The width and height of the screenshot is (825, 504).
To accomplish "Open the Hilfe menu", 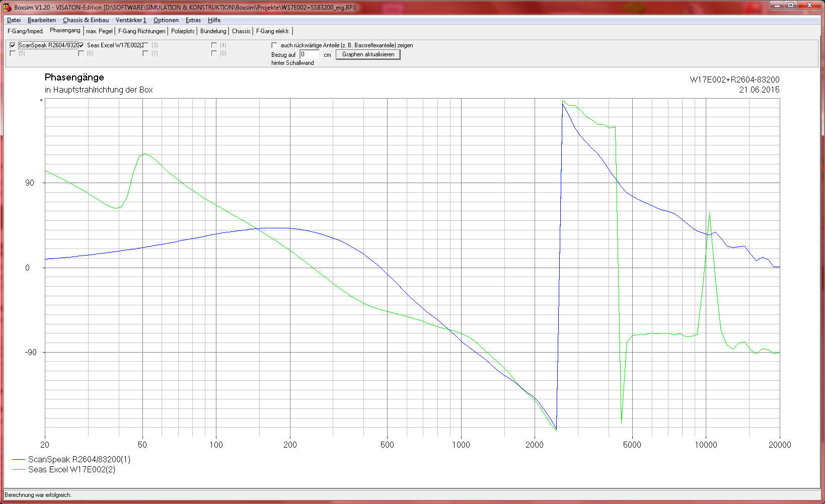I will tap(214, 20).
